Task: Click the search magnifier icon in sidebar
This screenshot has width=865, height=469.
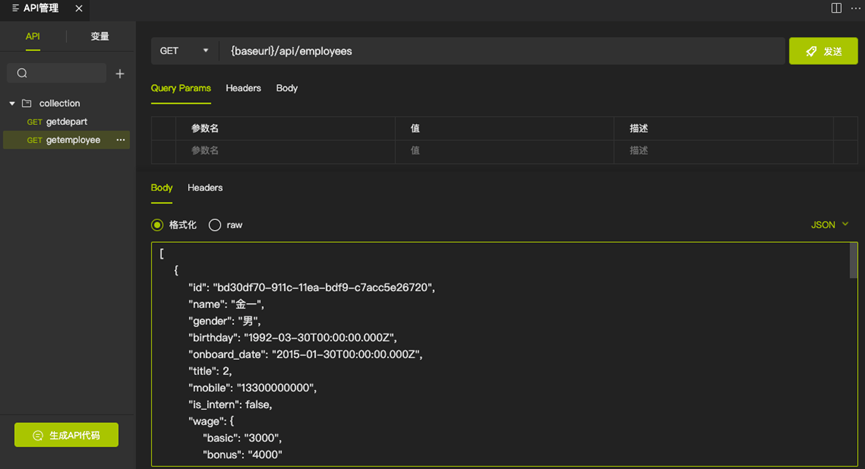Action: tap(22, 73)
